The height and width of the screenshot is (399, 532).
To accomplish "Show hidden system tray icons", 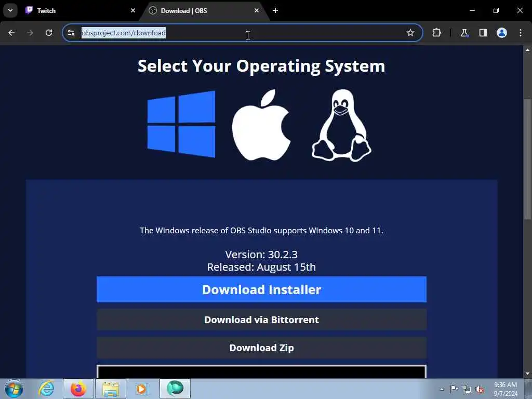I will (x=442, y=389).
